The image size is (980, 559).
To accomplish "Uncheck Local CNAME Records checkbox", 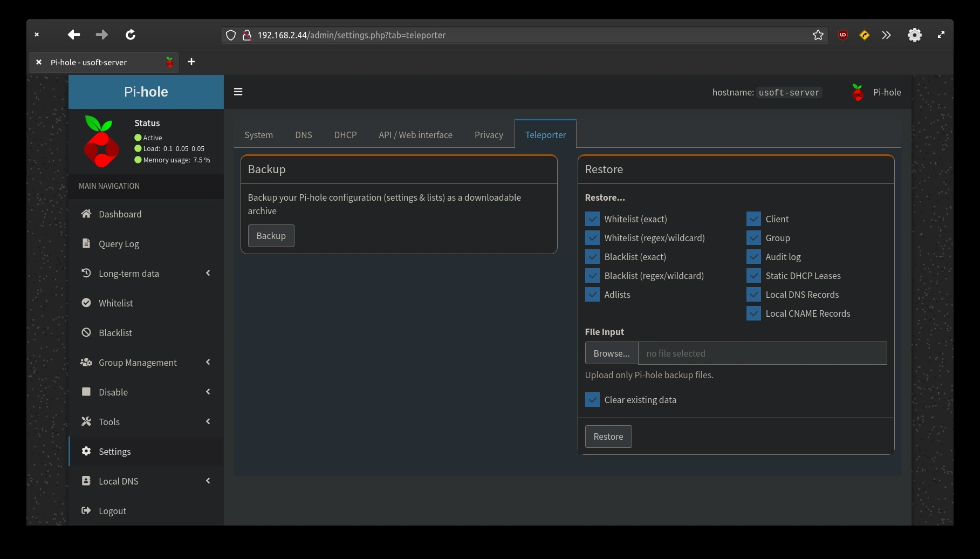I will (x=753, y=313).
